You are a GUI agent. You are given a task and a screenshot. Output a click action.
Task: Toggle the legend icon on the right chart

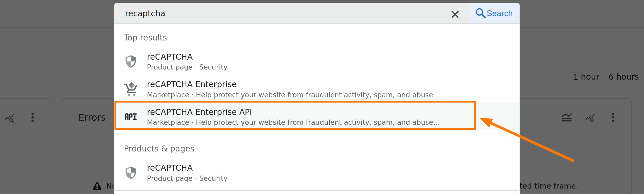(567, 117)
